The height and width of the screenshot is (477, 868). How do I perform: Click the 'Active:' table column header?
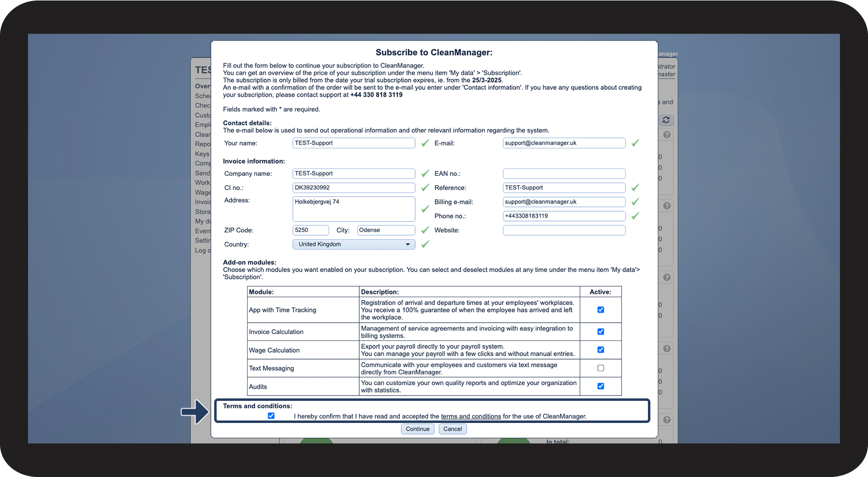(600, 292)
